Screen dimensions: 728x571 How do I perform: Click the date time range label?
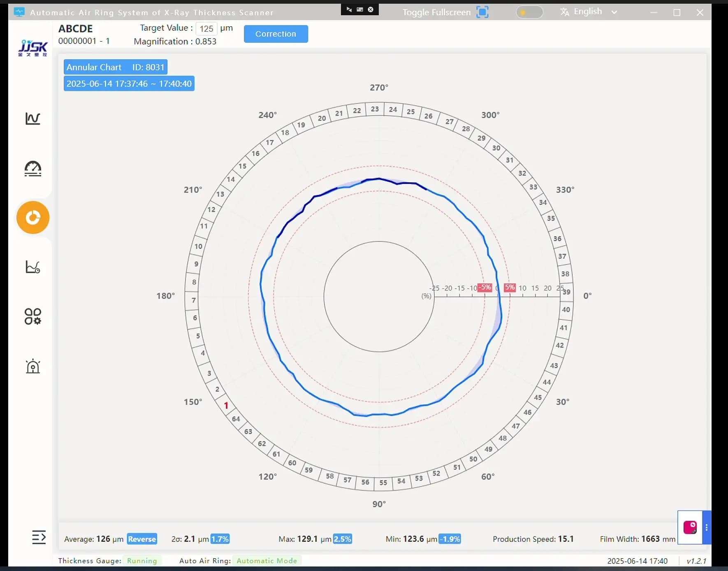(129, 84)
